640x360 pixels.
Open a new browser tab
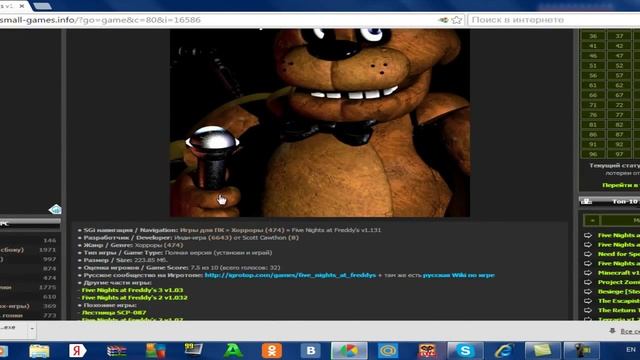pos(42,6)
